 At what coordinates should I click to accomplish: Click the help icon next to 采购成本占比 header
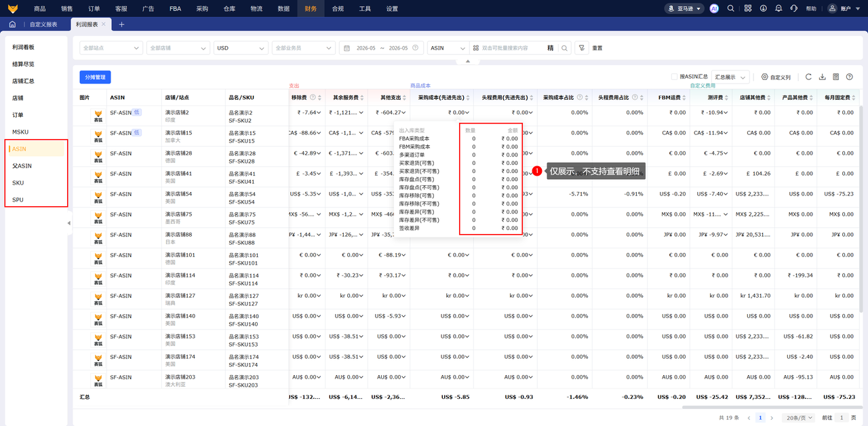(581, 98)
